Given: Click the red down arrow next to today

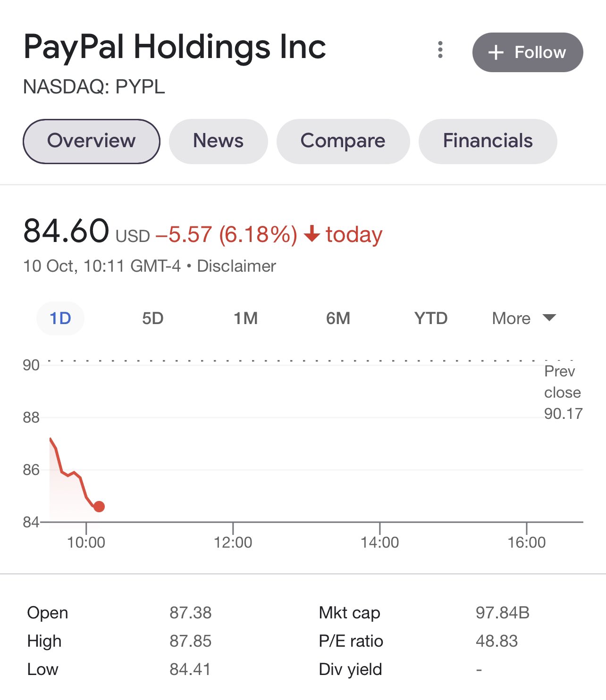Looking at the screenshot, I should (312, 233).
